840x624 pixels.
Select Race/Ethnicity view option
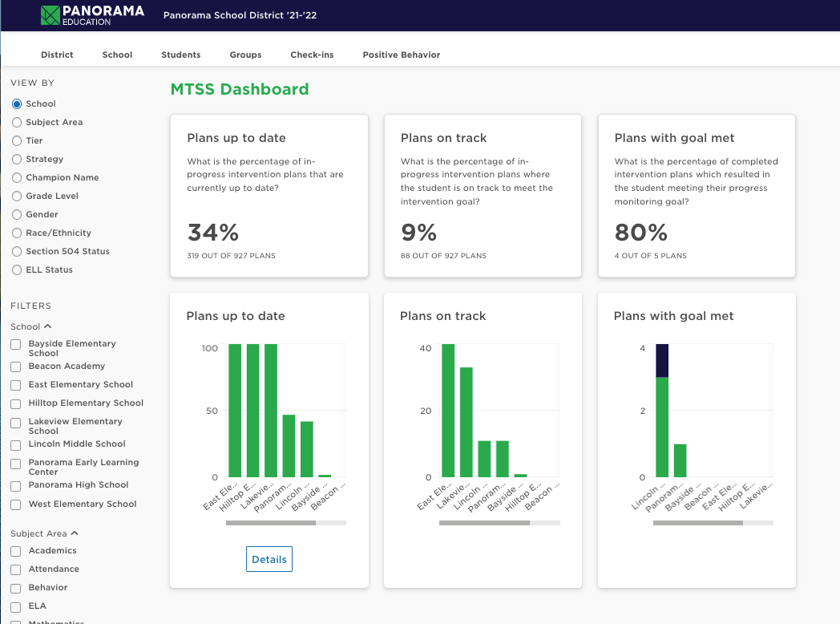click(x=17, y=233)
